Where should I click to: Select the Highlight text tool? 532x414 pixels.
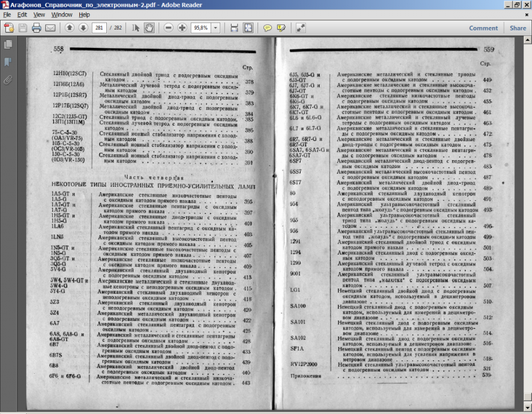pyautogui.click(x=281, y=28)
